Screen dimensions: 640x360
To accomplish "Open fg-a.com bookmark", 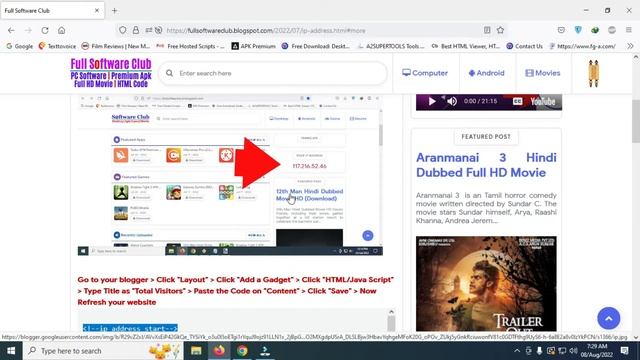I will 582,46.
